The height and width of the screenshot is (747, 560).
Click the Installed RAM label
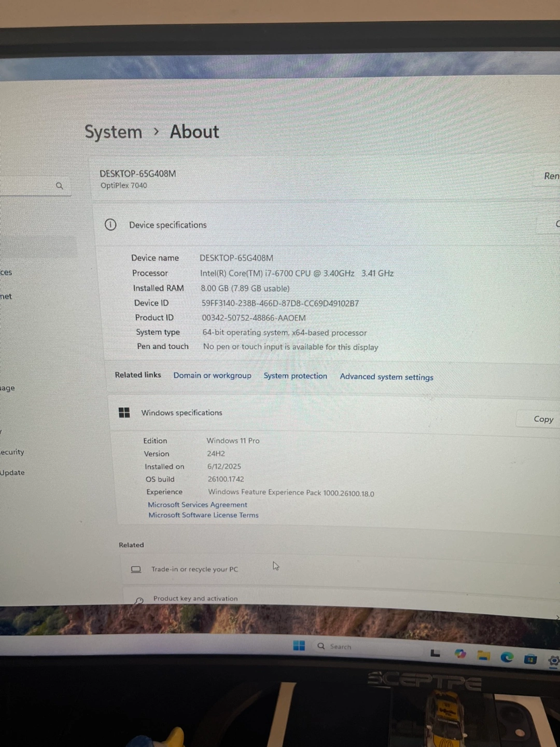tap(158, 288)
